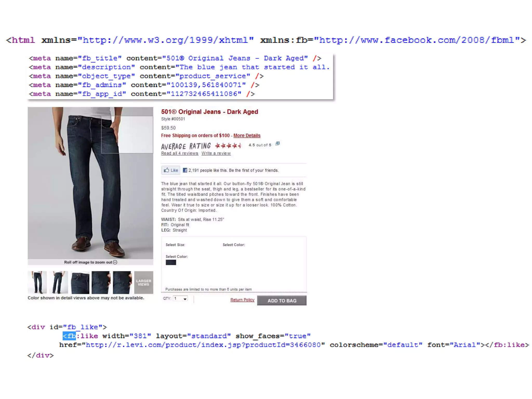Screen dimensions: 532x399
Task: Choose the dark navy color swatch
Action: [171, 262]
